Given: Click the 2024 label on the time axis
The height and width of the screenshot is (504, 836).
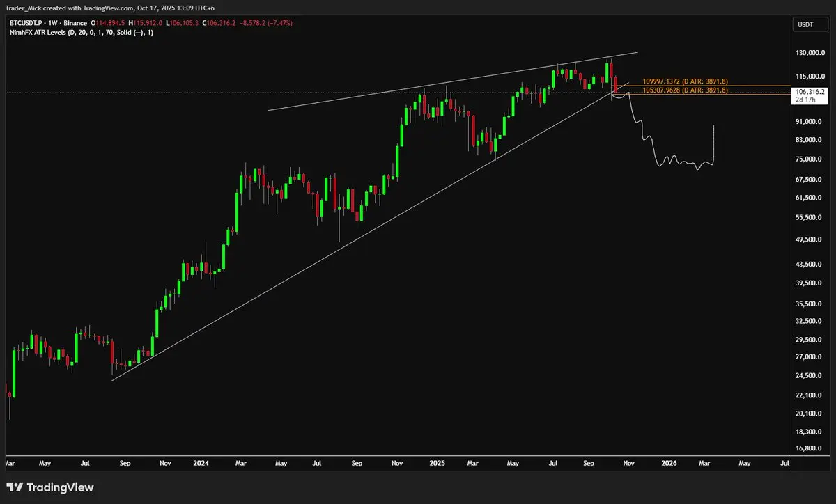Looking at the screenshot, I should (x=202, y=463).
